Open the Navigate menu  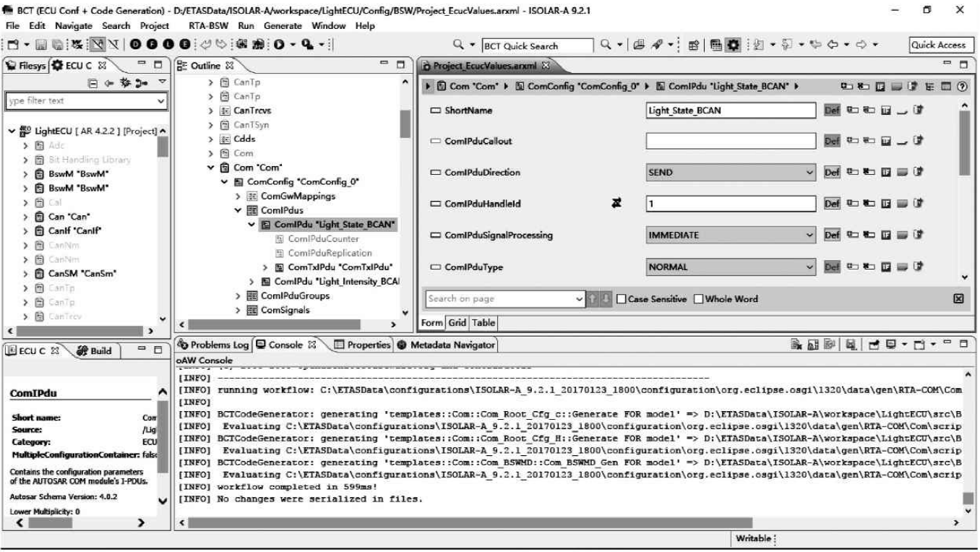74,25
